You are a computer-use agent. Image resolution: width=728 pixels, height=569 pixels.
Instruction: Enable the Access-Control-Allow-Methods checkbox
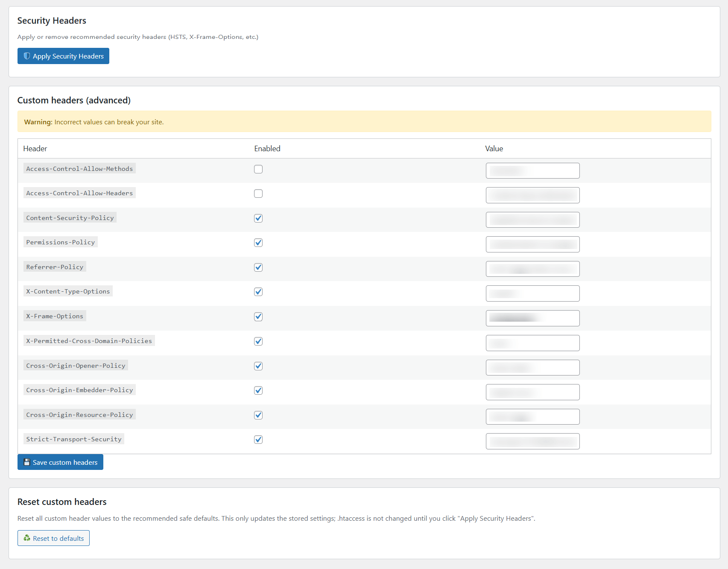(258, 169)
